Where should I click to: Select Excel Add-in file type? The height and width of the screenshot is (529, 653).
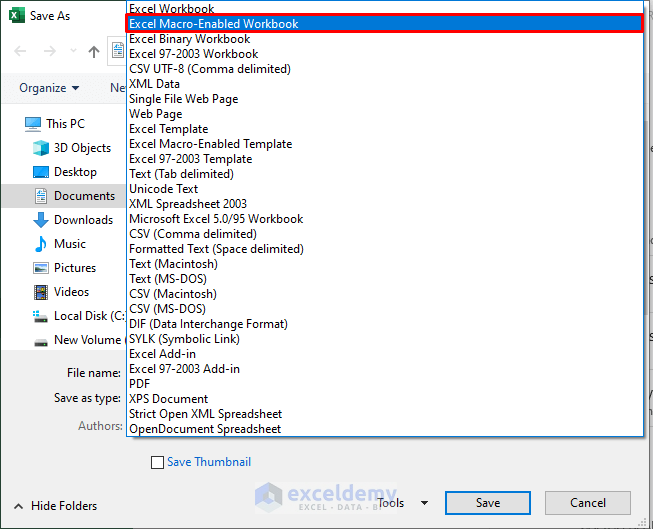point(385,354)
